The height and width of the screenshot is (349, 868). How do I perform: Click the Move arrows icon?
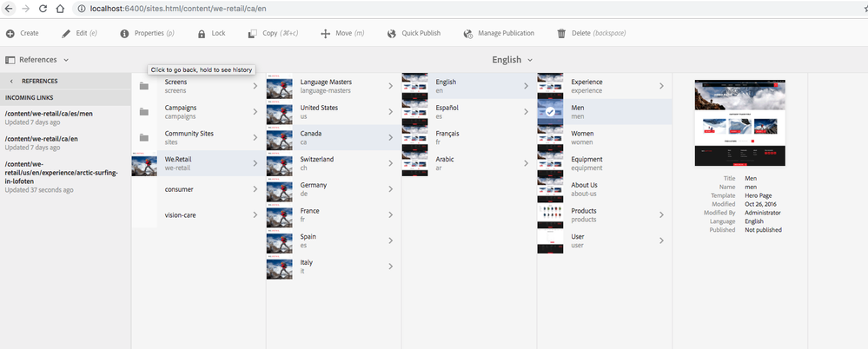coord(326,34)
